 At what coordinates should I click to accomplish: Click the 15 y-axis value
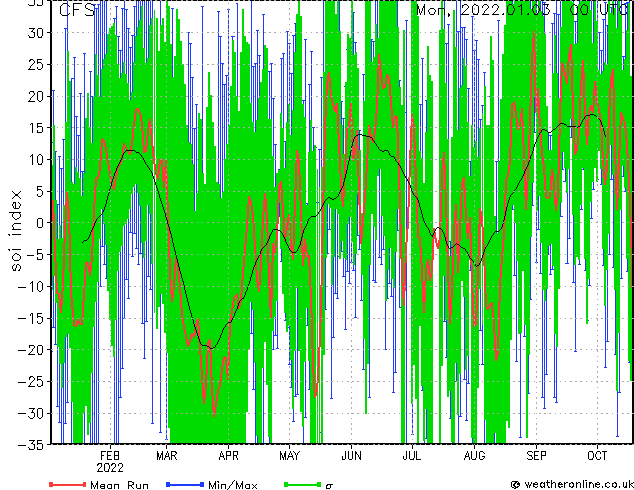35,128
